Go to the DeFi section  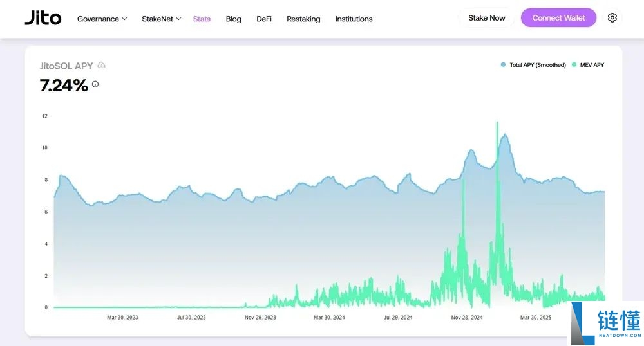point(264,19)
